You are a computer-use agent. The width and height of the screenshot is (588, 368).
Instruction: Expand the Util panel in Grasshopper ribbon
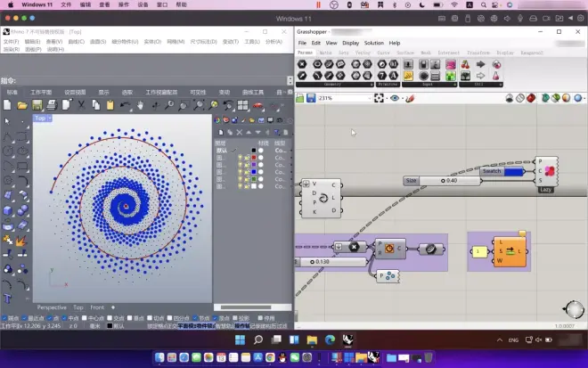pyautogui.click(x=501, y=85)
